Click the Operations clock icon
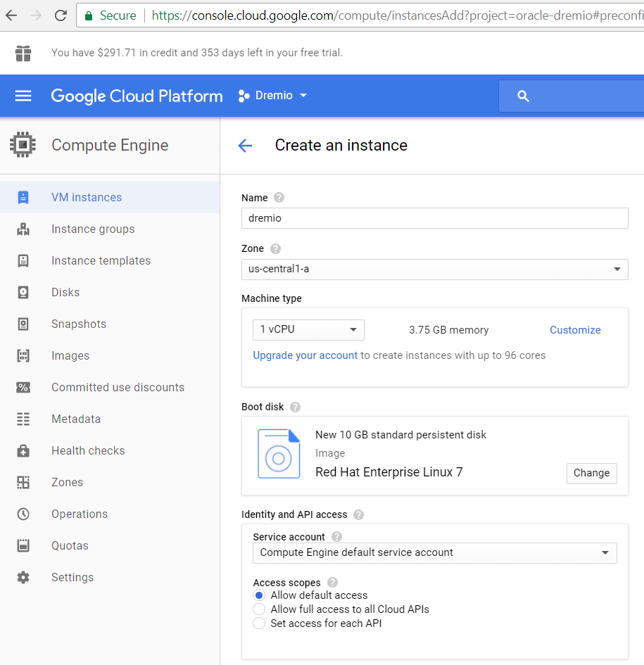The height and width of the screenshot is (665, 644). coord(23,514)
